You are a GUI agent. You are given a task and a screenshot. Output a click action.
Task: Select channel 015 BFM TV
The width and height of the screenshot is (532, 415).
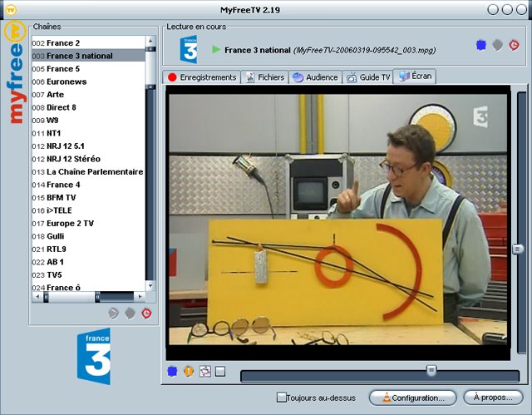88,198
